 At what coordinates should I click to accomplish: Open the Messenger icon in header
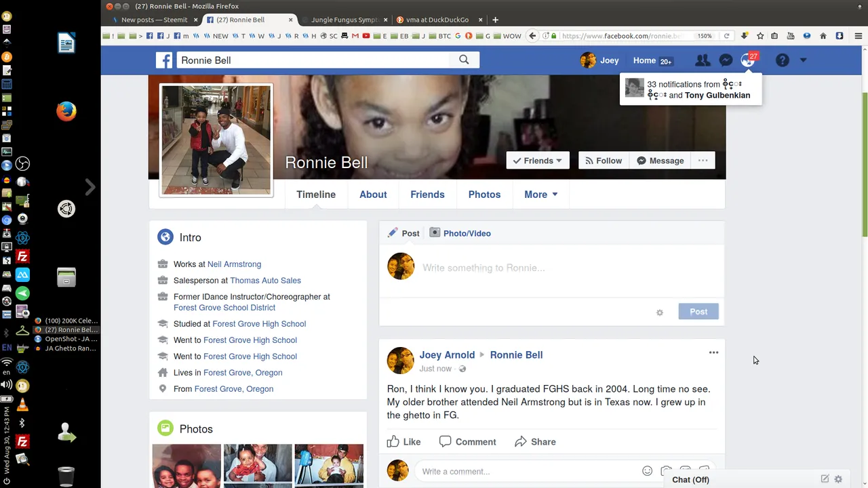[726, 60]
